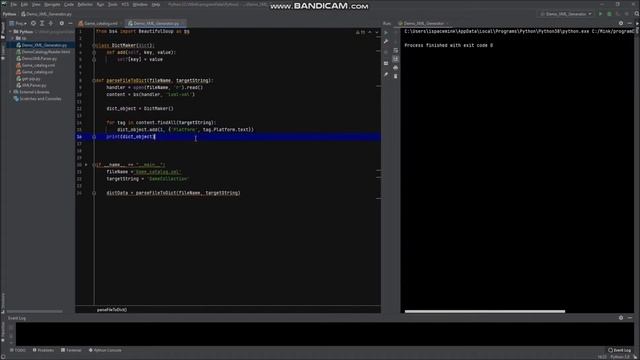This screenshot has width=640, height=360.
Task: Open Run panel settings gear
Action: [621, 23]
